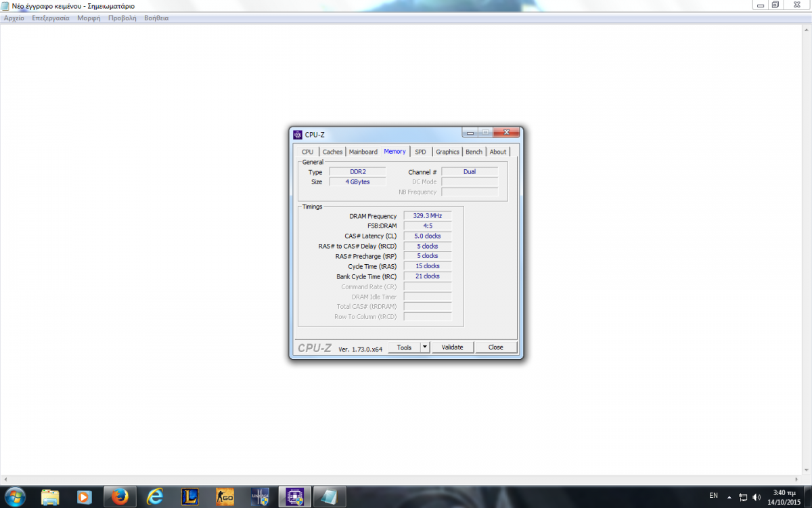Click the CPU-Z title bar icon
The image size is (812, 508).
point(298,134)
